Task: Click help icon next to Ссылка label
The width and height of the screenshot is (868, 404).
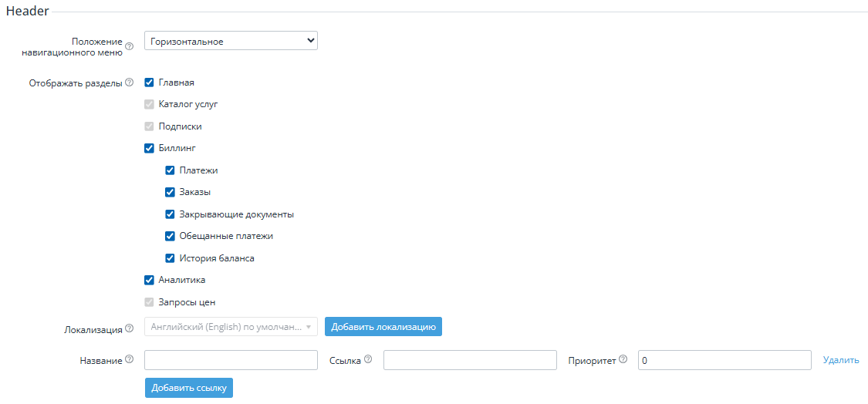Action: pos(368,360)
